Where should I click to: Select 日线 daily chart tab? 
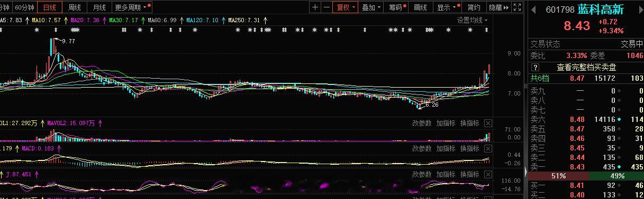pyautogui.click(x=49, y=7)
